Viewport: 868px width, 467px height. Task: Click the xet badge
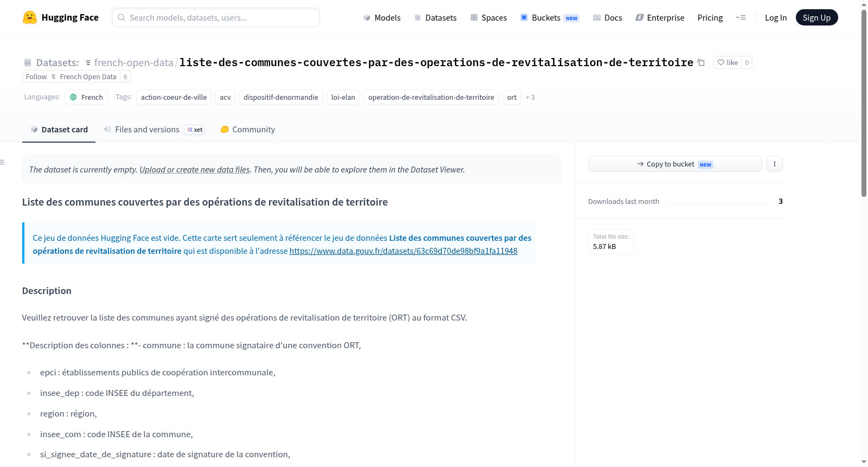195,130
